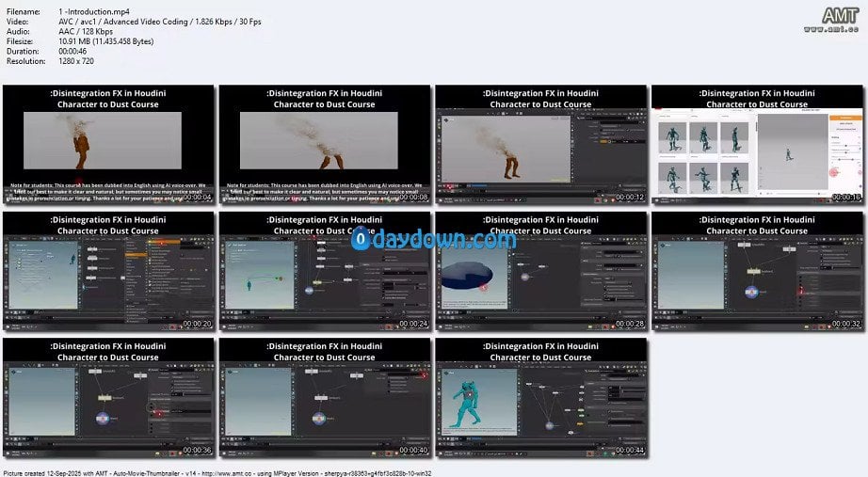This screenshot has width=868, height=477.
Task: Click the duration value "00:00:46"
Action: pyautogui.click(x=72, y=52)
